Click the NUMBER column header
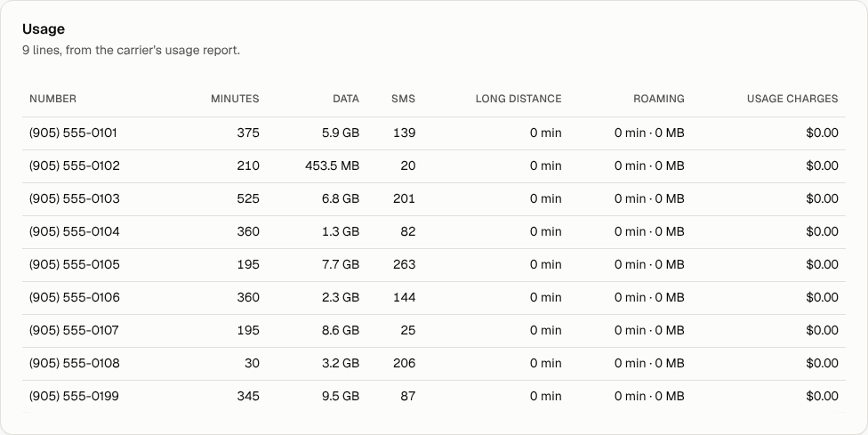Image resolution: width=868 pixels, height=435 pixels. point(52,99)
